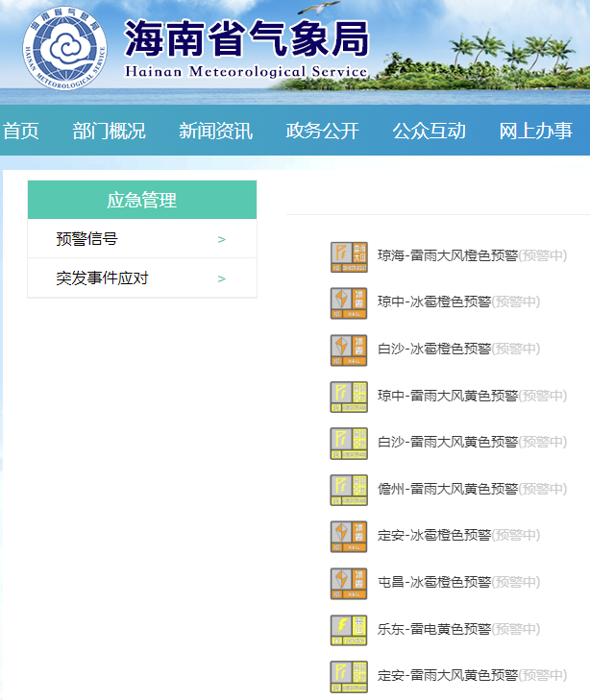This screenshot has width=590, height=700.
Task: Expand the 突发事件应对 arrow chevron
Action: 222,279
